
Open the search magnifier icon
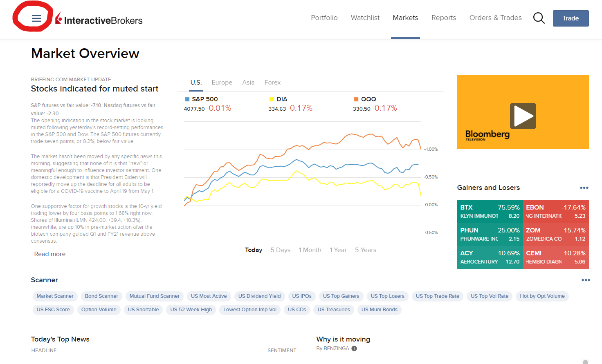click(539, 18)
